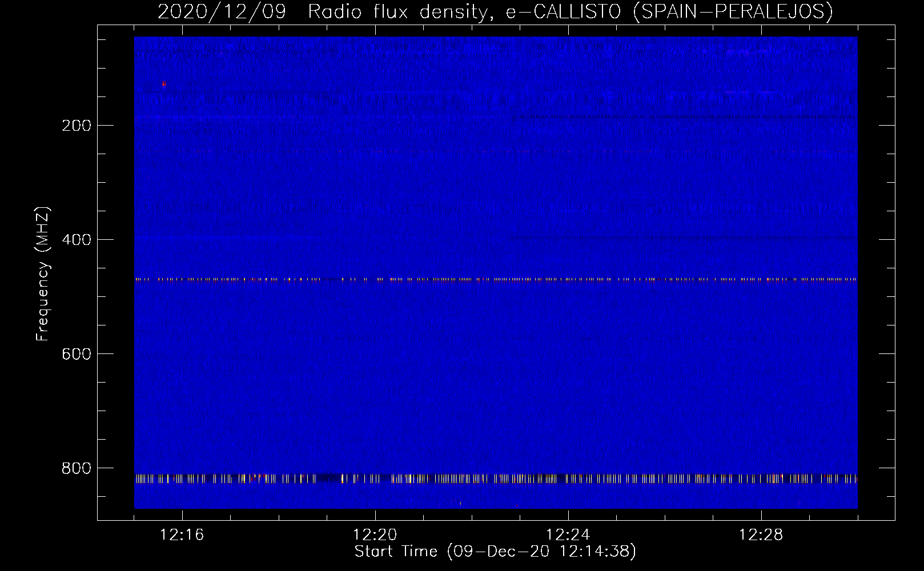Click the 'Start Time (09-Dec-20 12:14:38)' axis label
The image size is (924, 571).
pos(495,552)
